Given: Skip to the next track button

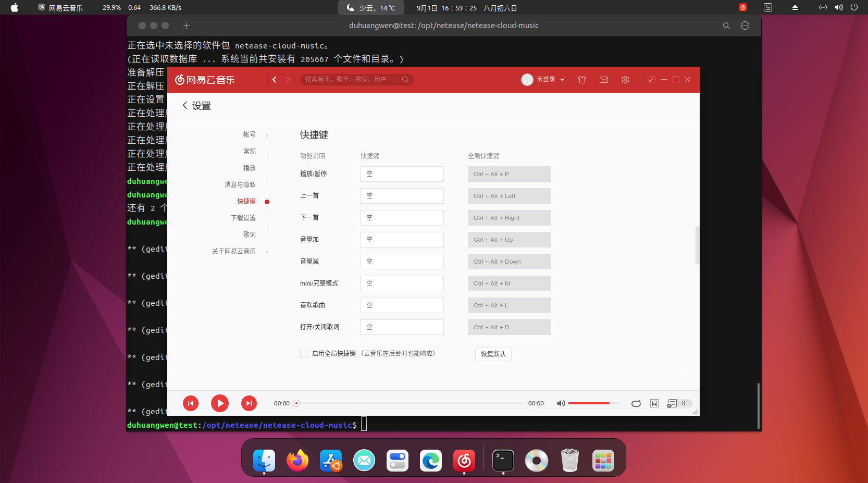Looking at the screenshot, I should (x=249, y=403).
